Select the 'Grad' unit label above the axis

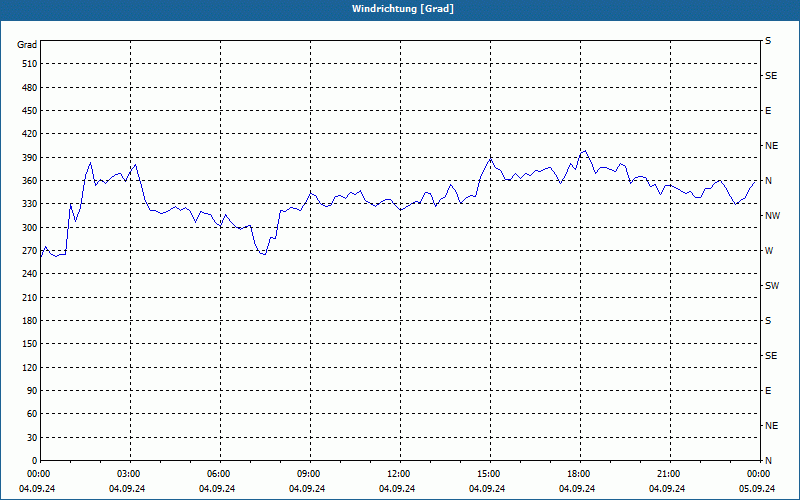tap(27, 45)
